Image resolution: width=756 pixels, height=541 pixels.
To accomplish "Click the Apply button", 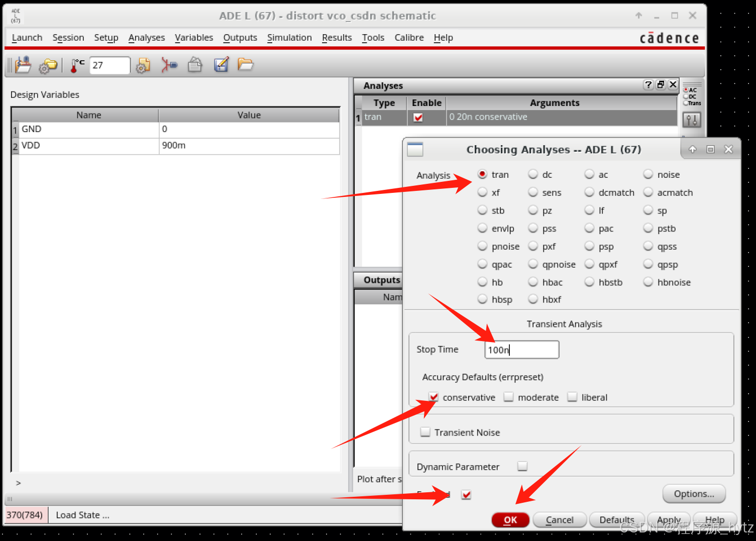I will coord(669,520).
